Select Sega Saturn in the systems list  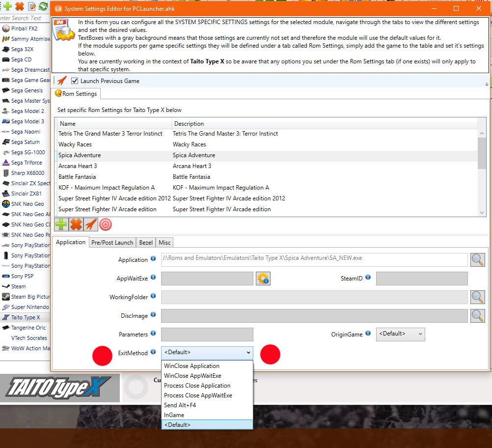[x=26, y=142]
